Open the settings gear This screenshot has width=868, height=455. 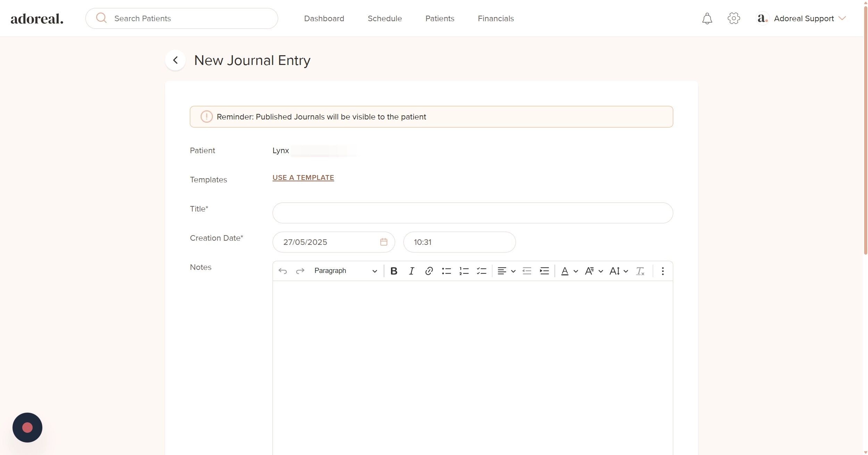(734, 18)
